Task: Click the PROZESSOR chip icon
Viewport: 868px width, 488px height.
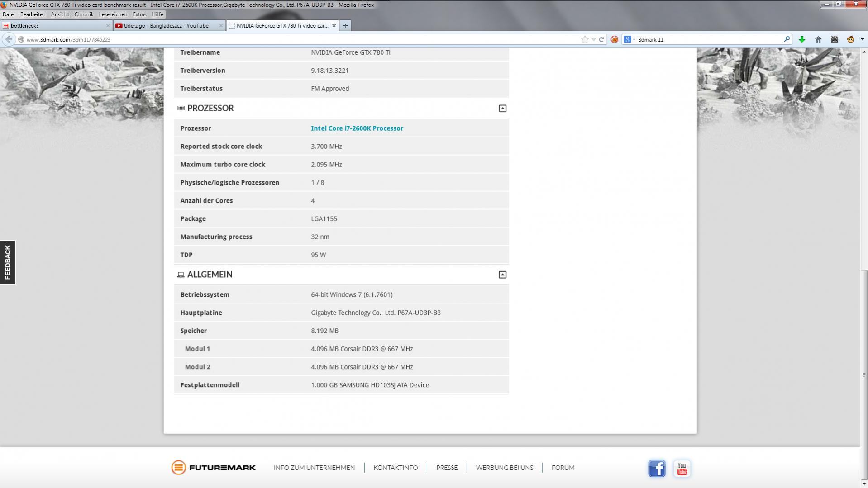Action: pos(181,109)
